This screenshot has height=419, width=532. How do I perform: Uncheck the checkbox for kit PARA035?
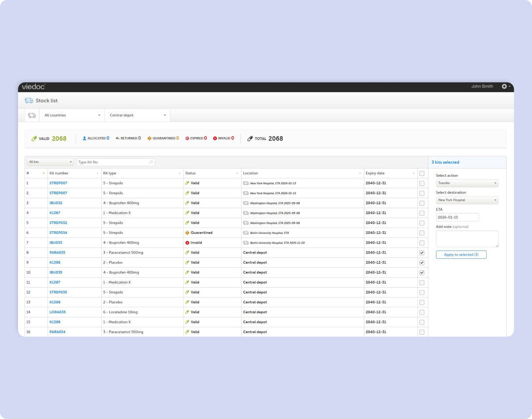point(421,253)
